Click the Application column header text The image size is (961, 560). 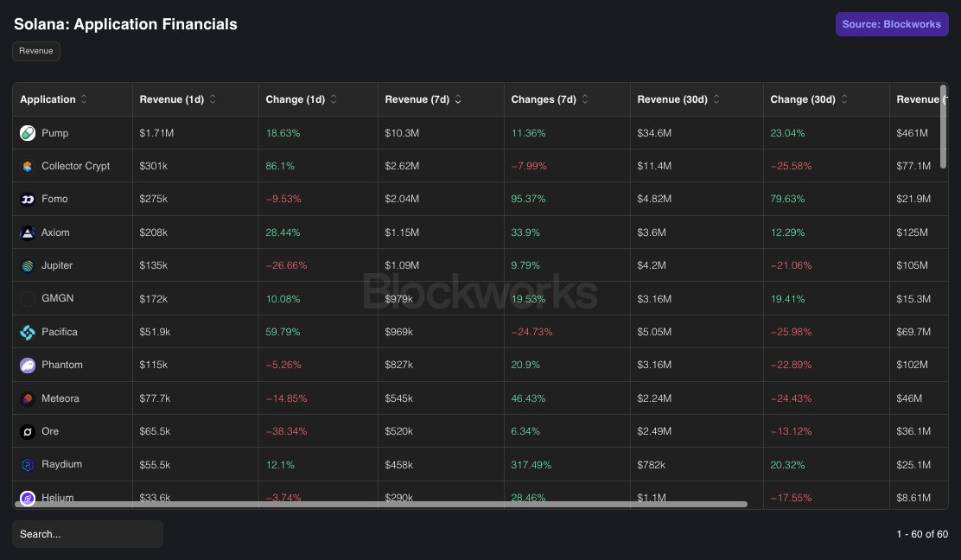click(48, 99)
